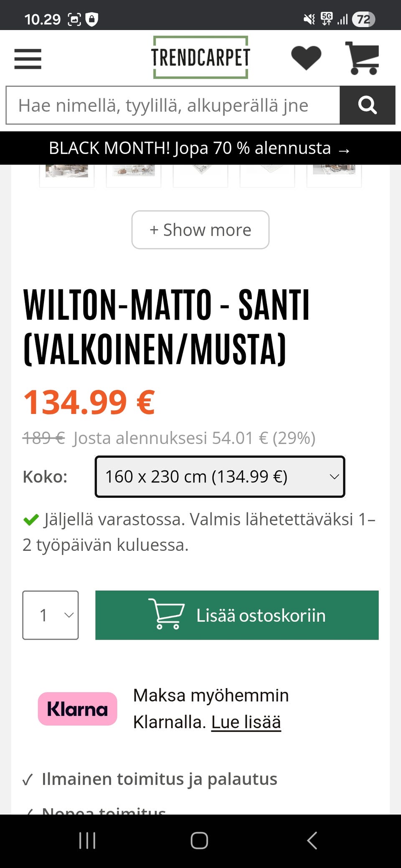Screen dimensions: 401x868
Task: Expand gallery with Show more
Action: (200, 230)
